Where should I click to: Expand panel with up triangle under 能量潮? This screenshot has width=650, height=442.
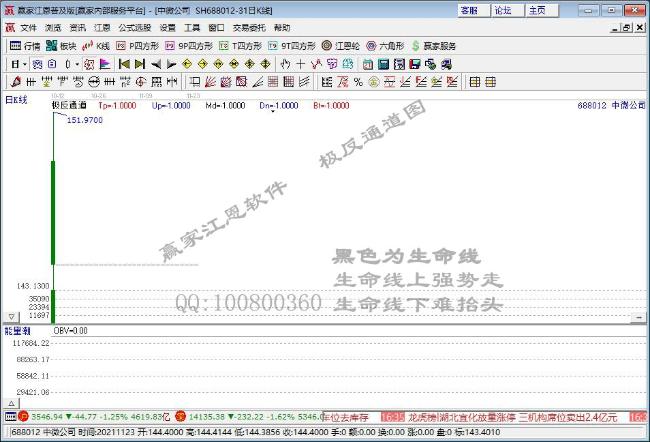[12, 403]
